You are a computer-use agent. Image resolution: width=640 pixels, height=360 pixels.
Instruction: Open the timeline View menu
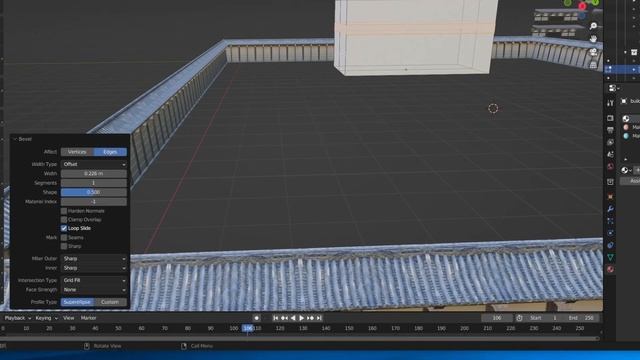click(69, 318)
